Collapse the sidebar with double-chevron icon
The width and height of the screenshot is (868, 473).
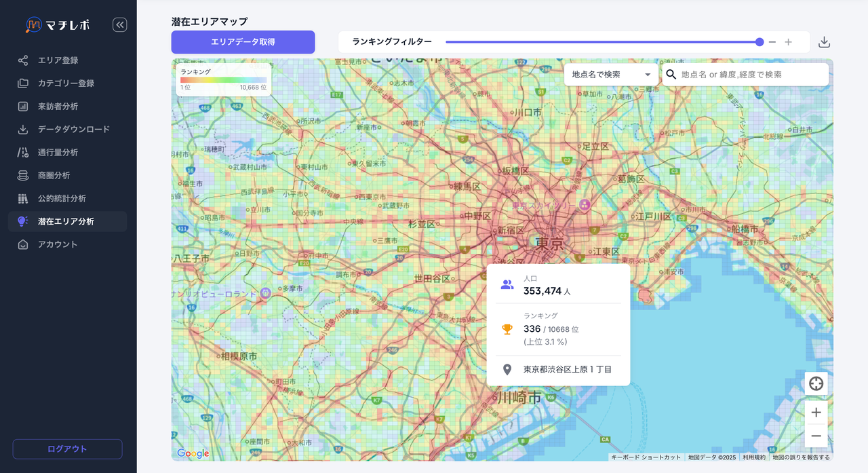[119, 25]
